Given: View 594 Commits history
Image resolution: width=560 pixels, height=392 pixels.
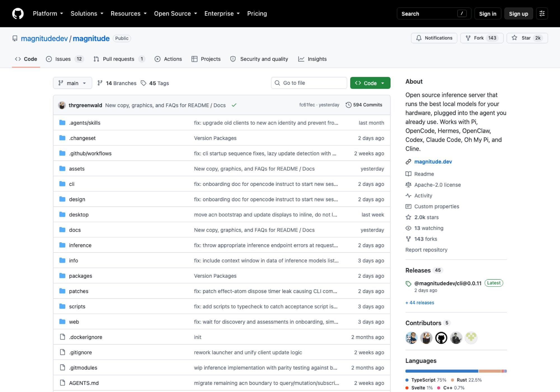Looking at the screenshot, I should (x=364, y=105).
